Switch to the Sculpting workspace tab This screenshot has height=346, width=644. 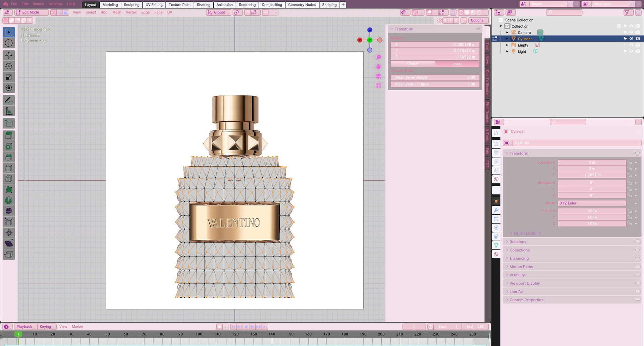pos(131,5)
